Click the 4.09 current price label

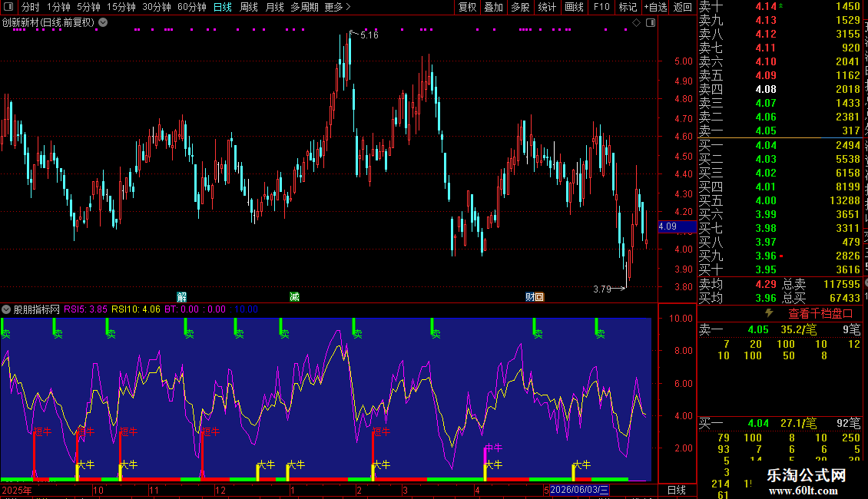[x=677, y=226]
